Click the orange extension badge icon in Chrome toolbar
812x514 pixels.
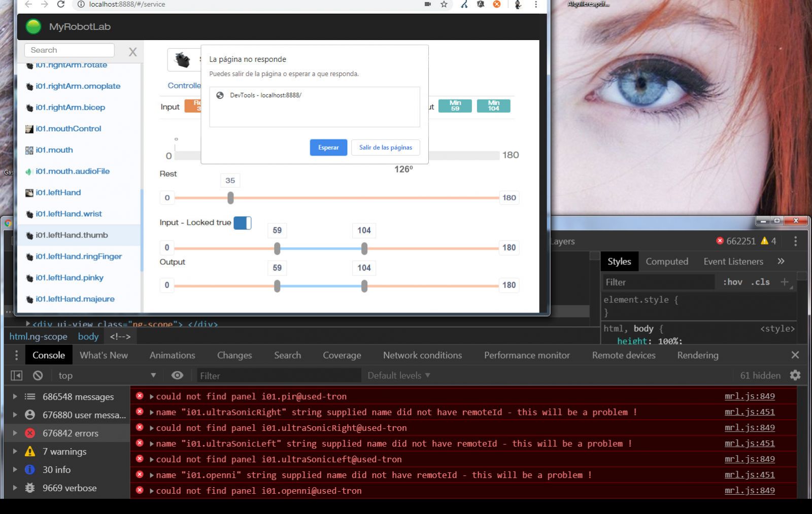coord(497,4)
